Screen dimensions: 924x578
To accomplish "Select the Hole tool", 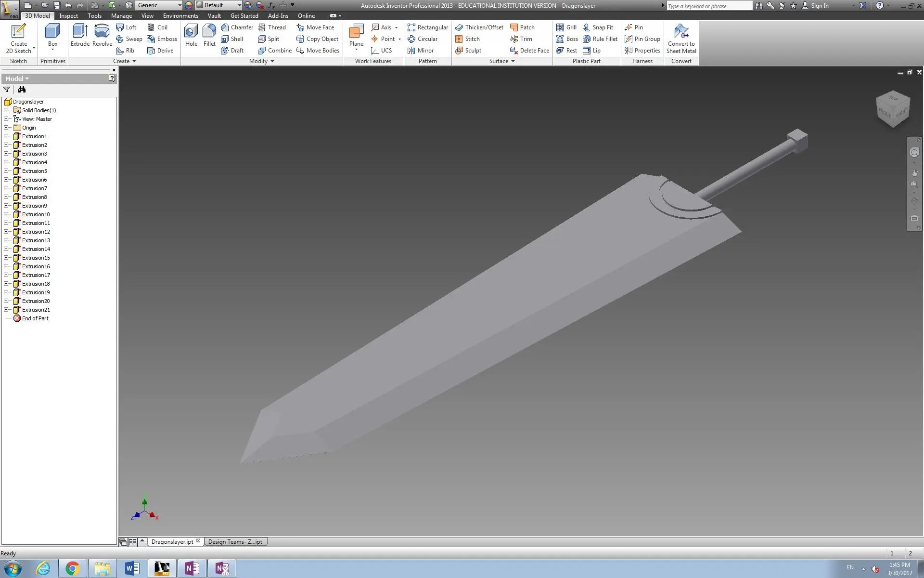I will pos(191,35).
